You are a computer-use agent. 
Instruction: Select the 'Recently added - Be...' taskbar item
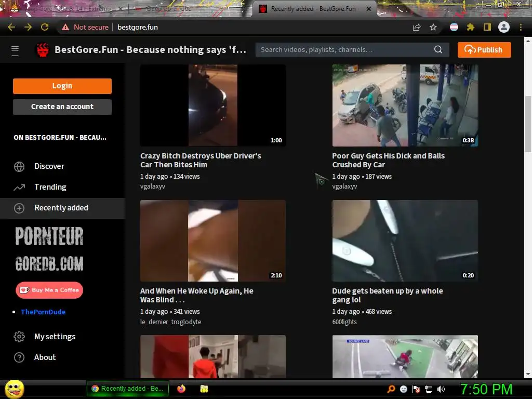coord(128,389)
